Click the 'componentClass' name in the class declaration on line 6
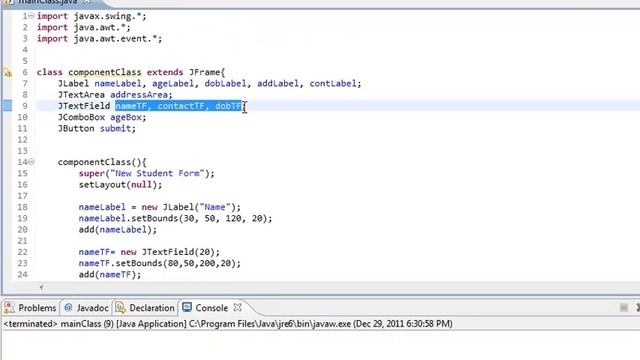 [x=104, y=72]
